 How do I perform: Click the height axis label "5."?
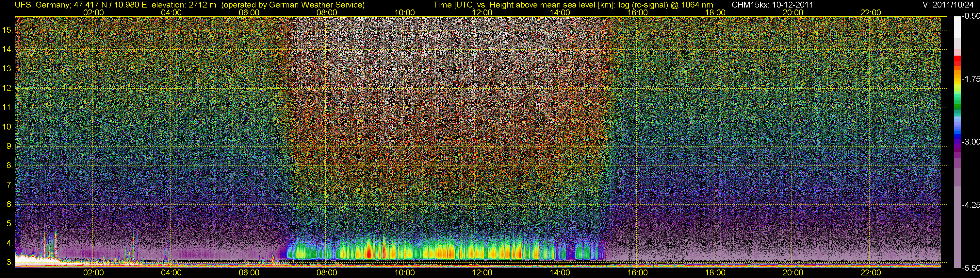coord(9,223)
